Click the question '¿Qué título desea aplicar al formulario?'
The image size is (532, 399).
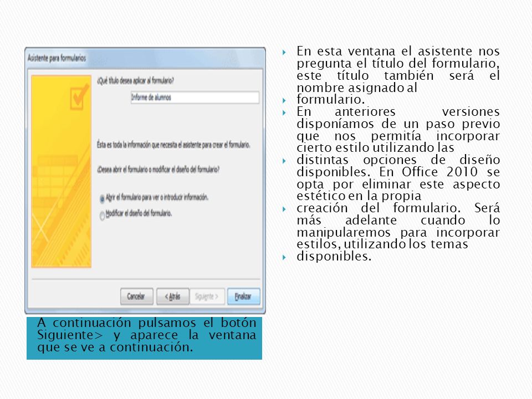coord(135,81)
